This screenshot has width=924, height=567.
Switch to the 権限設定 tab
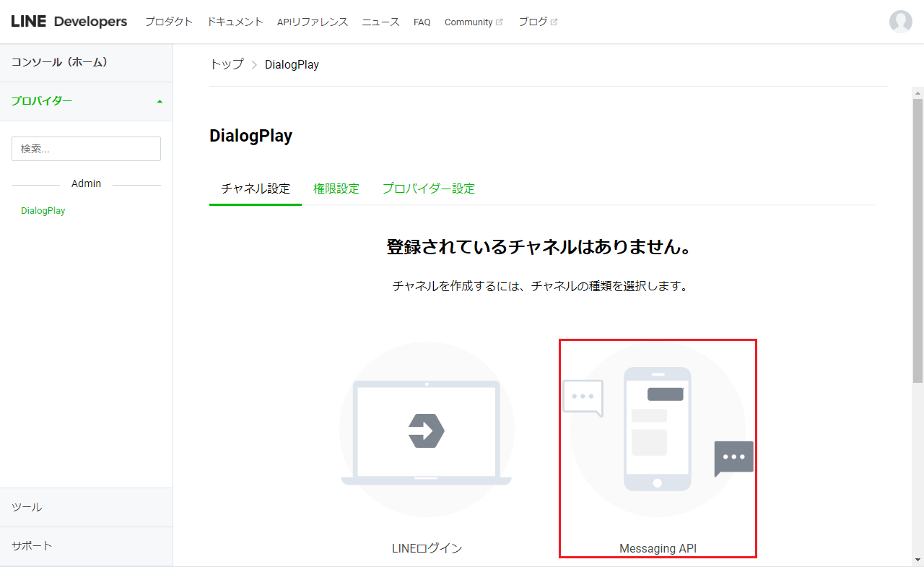tap(336, 189)
